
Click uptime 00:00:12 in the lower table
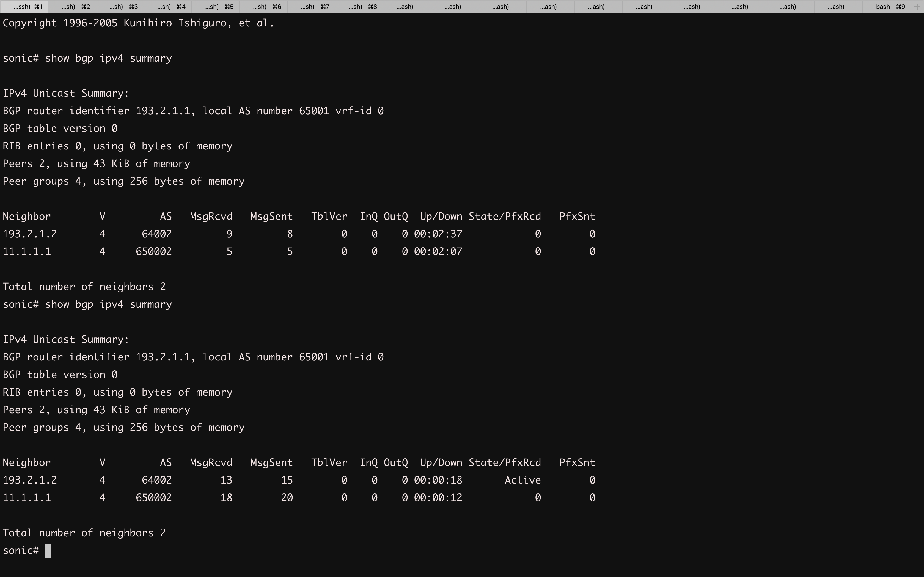point(438,498)
